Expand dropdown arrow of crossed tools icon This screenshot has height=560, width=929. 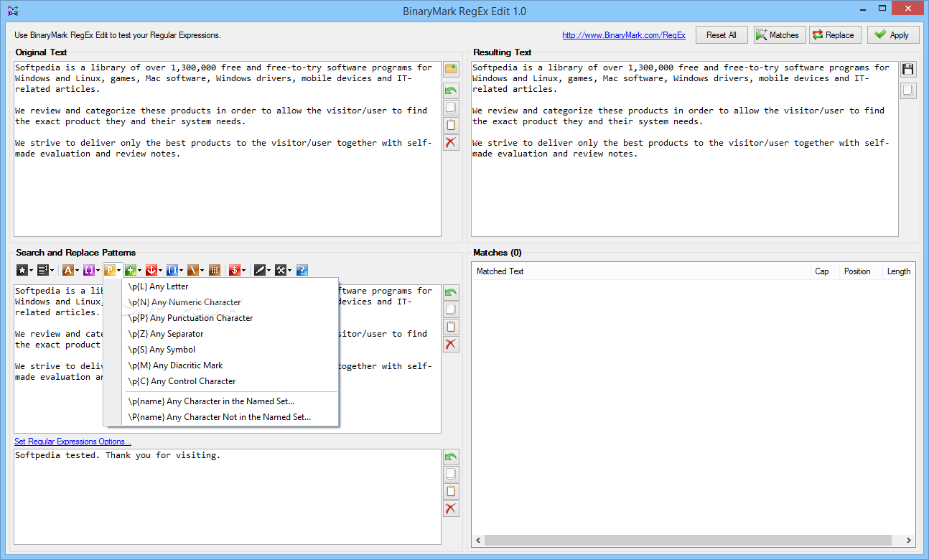(x=290, y=271)
